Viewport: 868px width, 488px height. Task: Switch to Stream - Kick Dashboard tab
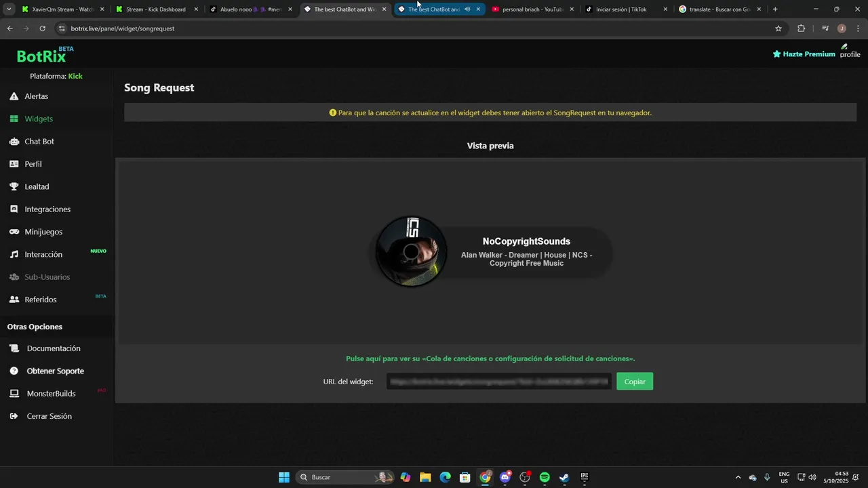[x=156, y=9]
